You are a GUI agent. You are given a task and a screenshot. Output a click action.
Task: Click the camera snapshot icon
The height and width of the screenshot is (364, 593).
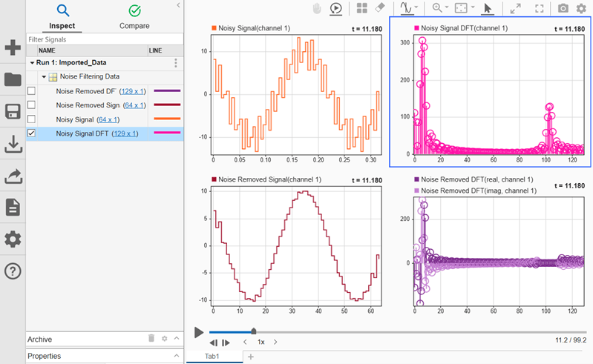click(563, 8)
